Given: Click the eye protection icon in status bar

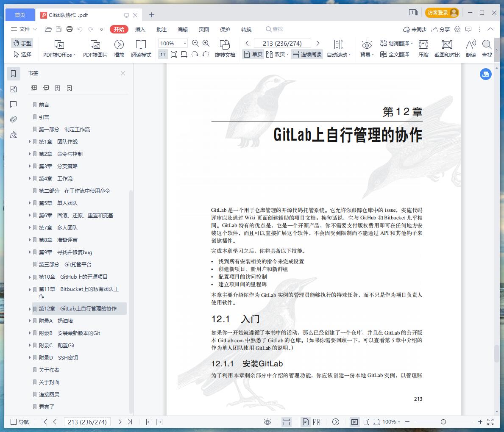Looking at the screenshot, I should tap(267, 422).
